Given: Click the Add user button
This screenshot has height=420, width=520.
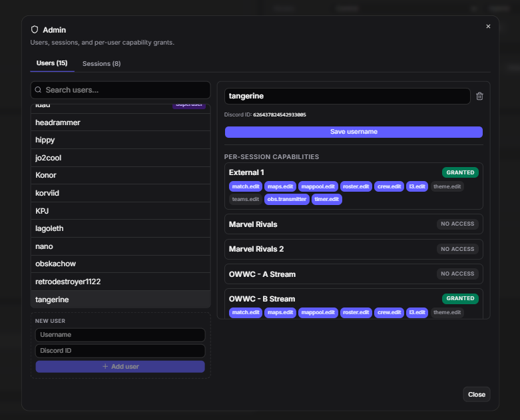Looking at the screenshot, I should [x=120, y=367].
